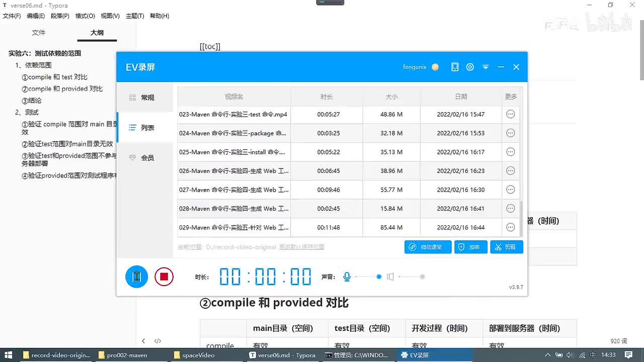The image size is (644, 362).
Task: Click the blue pause recording button
Action: 136,277
